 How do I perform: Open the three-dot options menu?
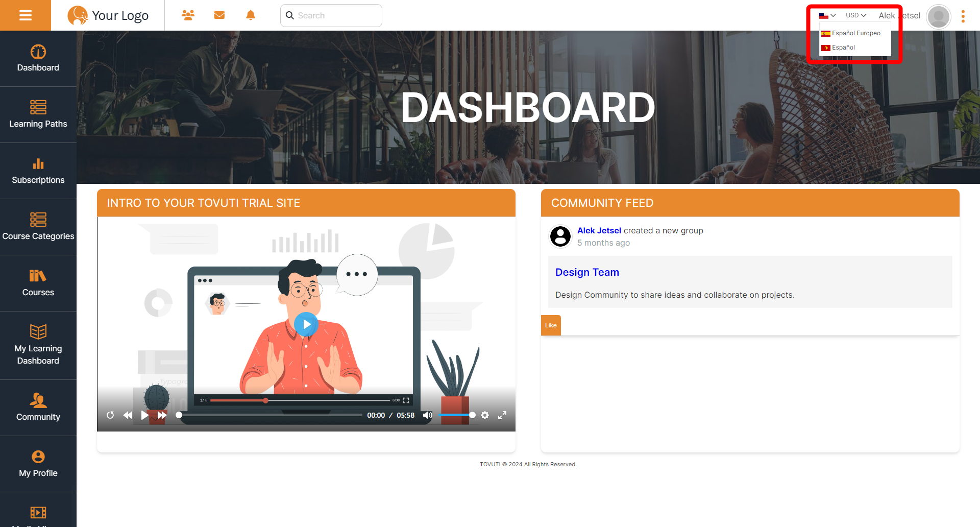coord(963,16)
